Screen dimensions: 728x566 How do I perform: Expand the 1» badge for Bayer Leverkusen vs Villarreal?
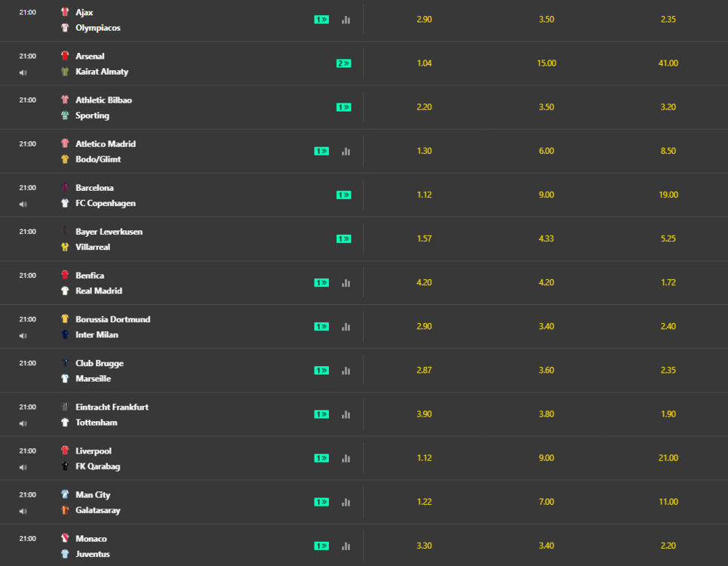pyautogui.click(x=343, y=238)
